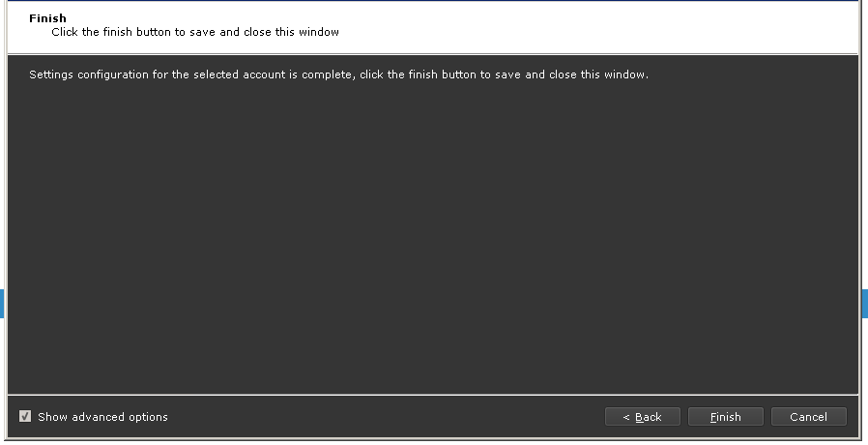Go back using the < Back button
Viewport: 868px width, 445px height.
point(642,417)
